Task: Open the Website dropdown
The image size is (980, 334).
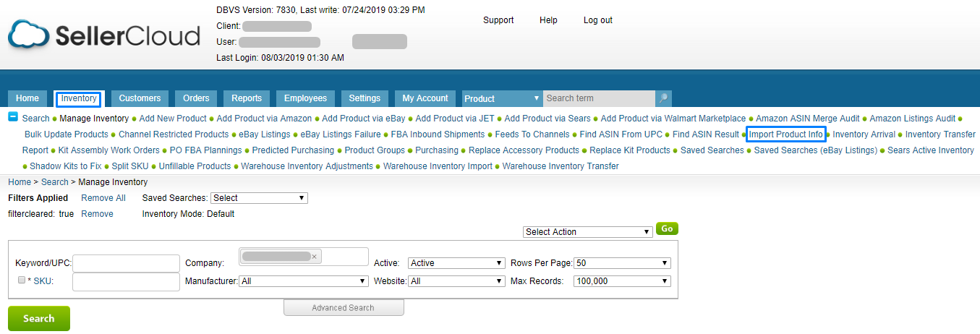Action: pos(456,281)
